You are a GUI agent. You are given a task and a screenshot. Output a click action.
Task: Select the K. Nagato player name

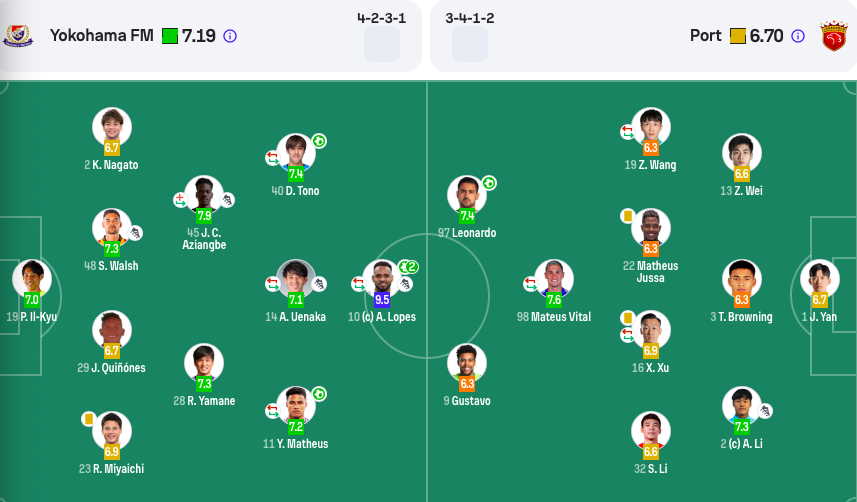(115, 165)
